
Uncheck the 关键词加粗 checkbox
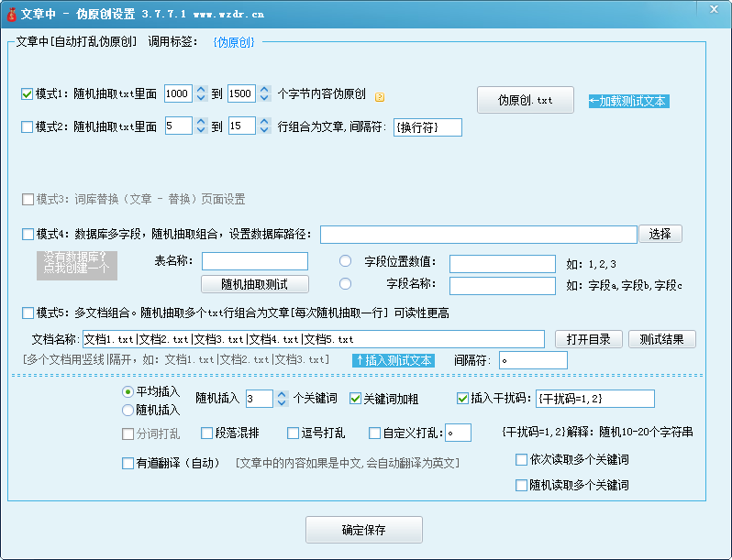[x=356, y=399]
